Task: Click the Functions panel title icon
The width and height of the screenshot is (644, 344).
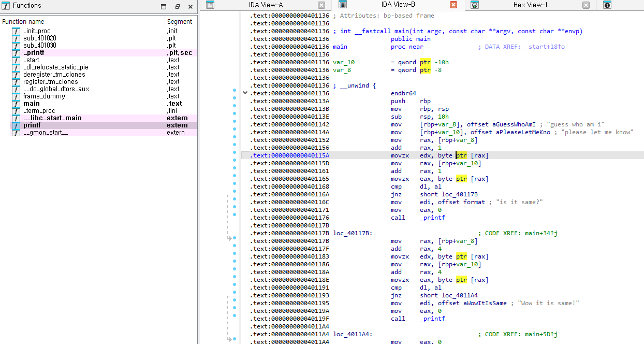Action: tap(6, 6)
